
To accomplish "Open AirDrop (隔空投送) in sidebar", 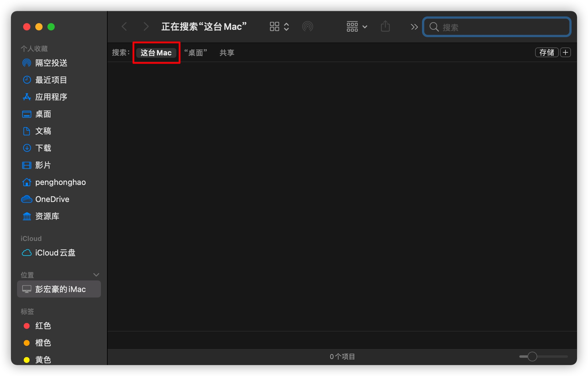I will click(51, 63).
